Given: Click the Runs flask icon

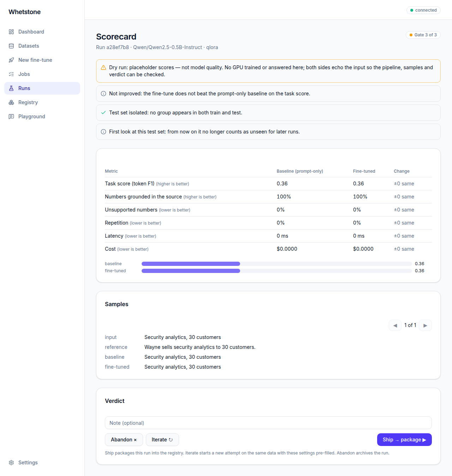Looking at the screenshot, I should coord(11,88).
